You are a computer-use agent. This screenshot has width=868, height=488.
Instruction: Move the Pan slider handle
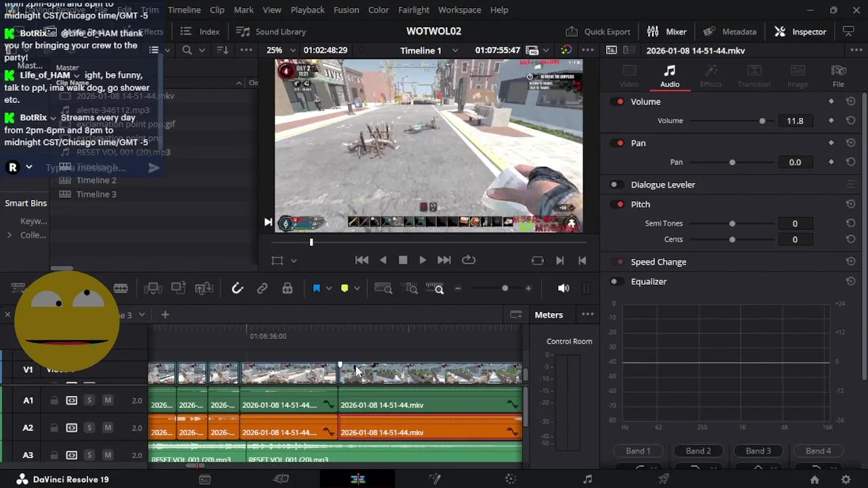(x=732, y=162)
